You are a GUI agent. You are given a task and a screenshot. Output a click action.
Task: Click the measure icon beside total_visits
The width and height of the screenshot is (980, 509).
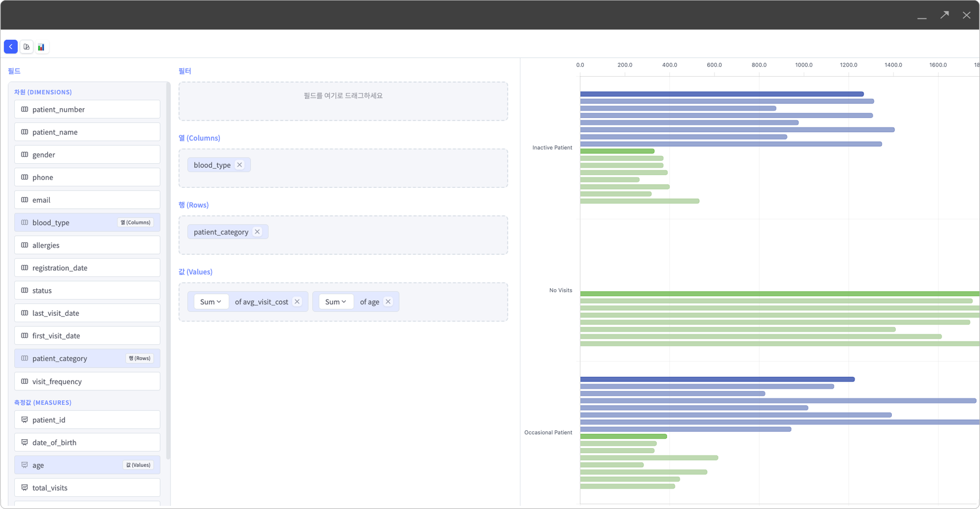click(x=25, y=487)
